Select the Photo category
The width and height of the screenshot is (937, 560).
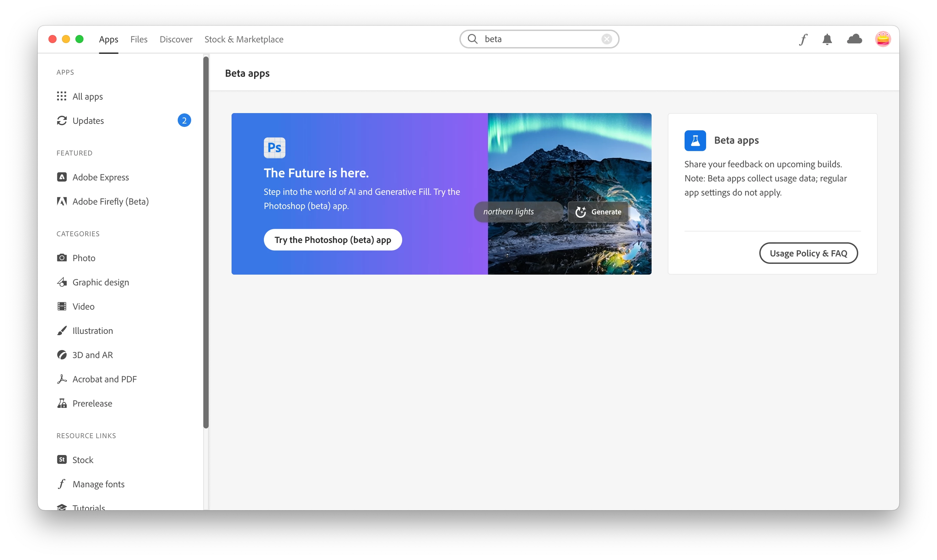pos(84,258)
